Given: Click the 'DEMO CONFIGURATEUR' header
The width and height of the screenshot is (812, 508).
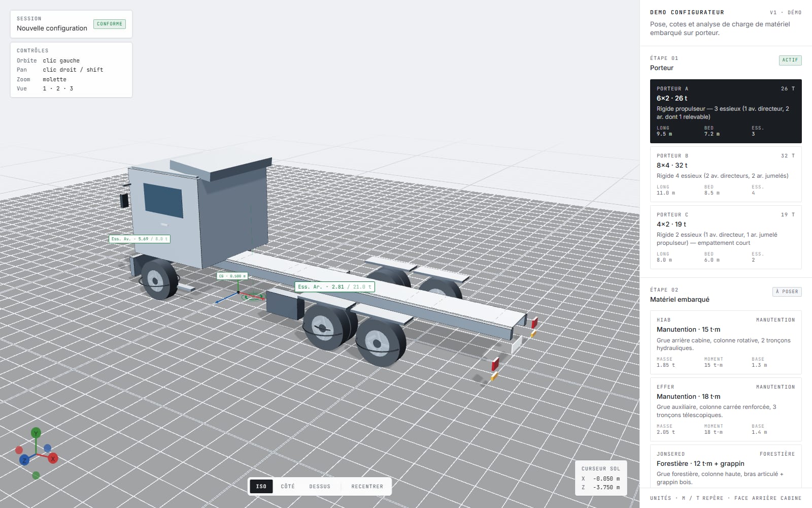Looking at the screenshot, I should point(687,12).
